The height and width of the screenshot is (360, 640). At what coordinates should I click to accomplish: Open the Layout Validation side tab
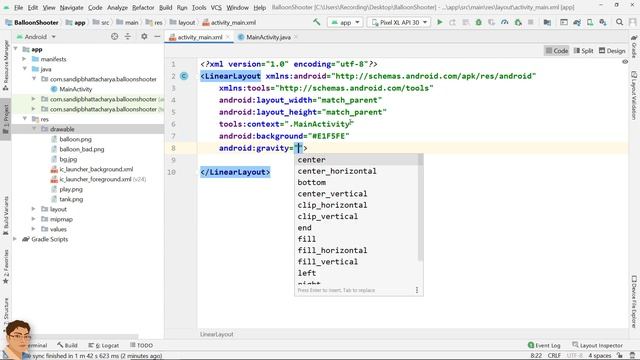click(634, 96)
